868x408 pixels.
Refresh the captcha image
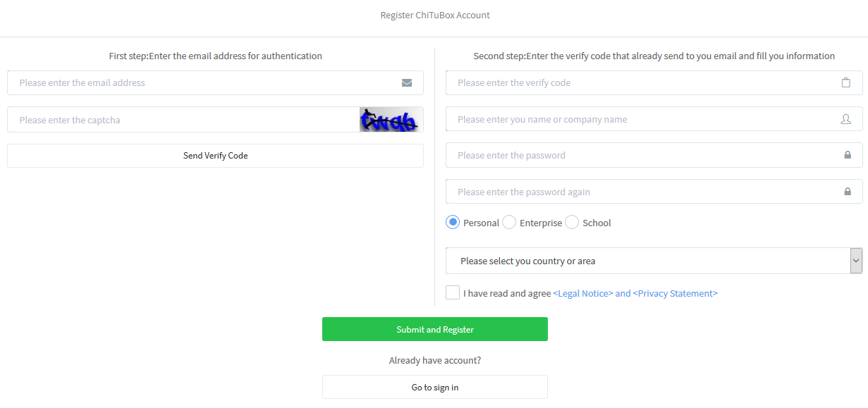[391, 120]
